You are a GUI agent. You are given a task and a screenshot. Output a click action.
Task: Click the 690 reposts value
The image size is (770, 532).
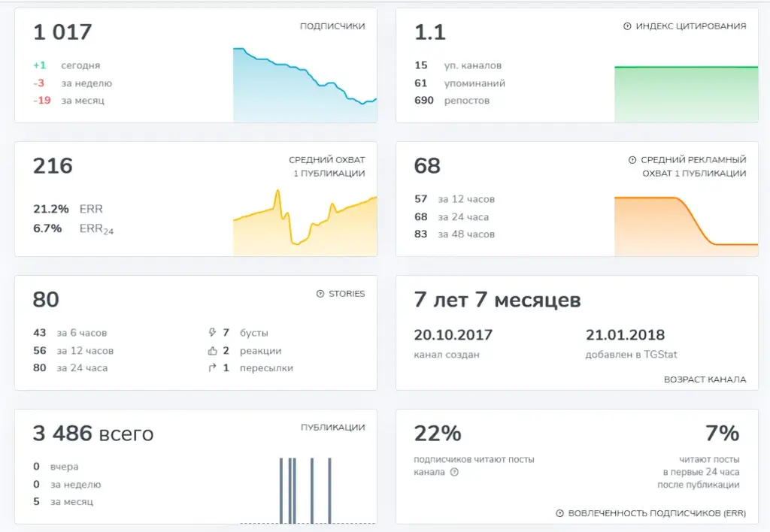[424, 101]
